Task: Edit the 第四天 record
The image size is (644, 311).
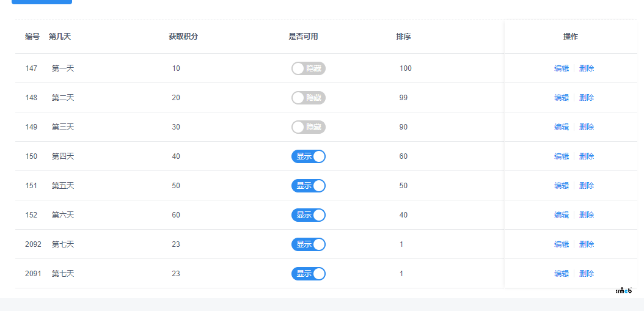Action: pos(562,156)
